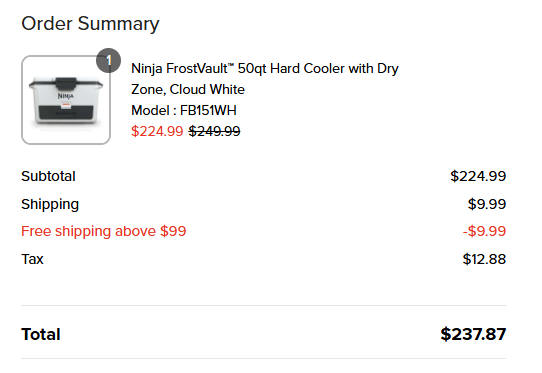The height and width of the screenshot is (373, 542).
Task: Click the Zone, Cloud White product name line
Action: [x=188, y=90]
